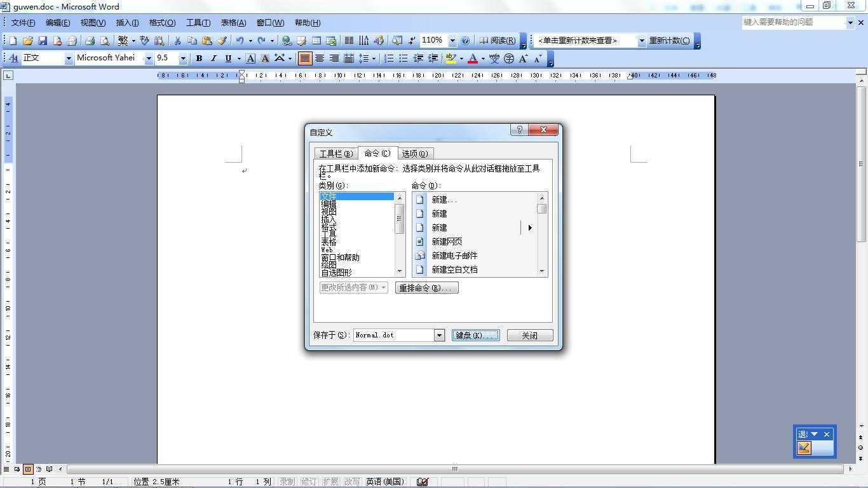Click the 繁 Chinese conversion icon
Screen dimensions: 868x488
coord(123,41)
